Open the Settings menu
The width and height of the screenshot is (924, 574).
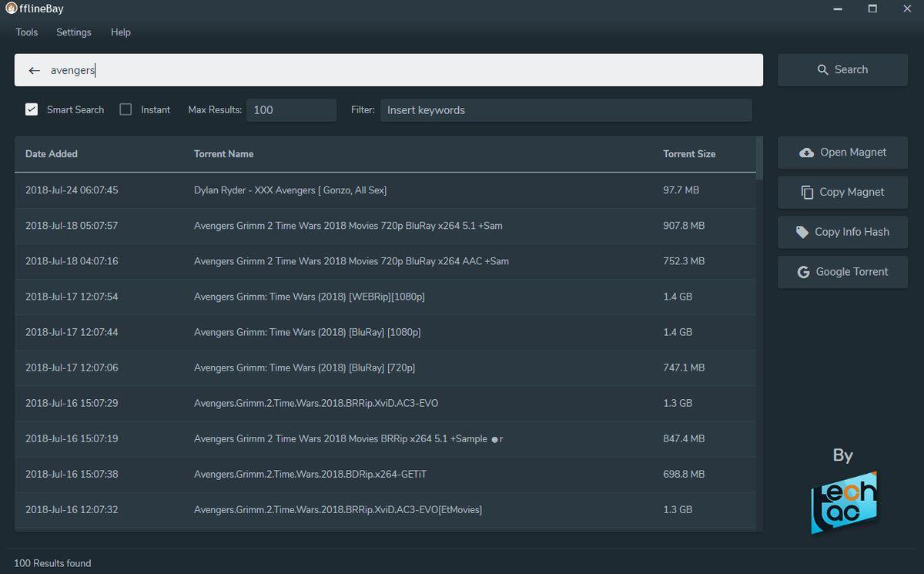tap(74, 32)
